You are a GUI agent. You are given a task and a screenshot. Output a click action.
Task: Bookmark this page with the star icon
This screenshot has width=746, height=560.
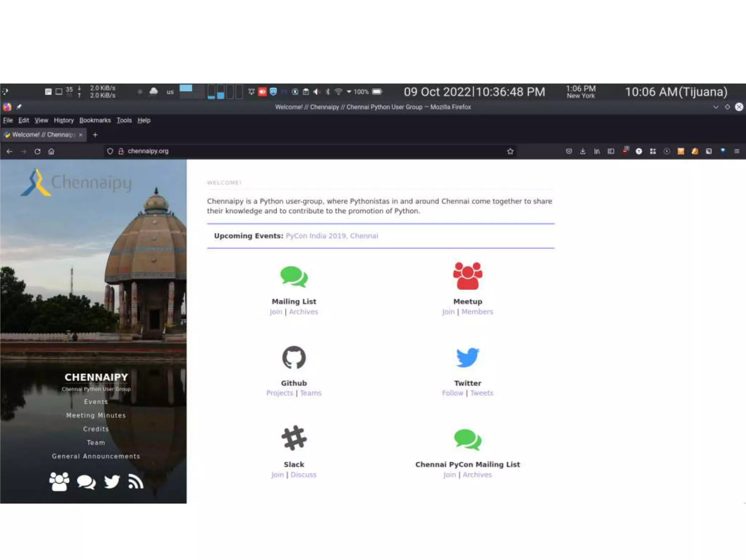pyautogui.click(x=510, y=151)
